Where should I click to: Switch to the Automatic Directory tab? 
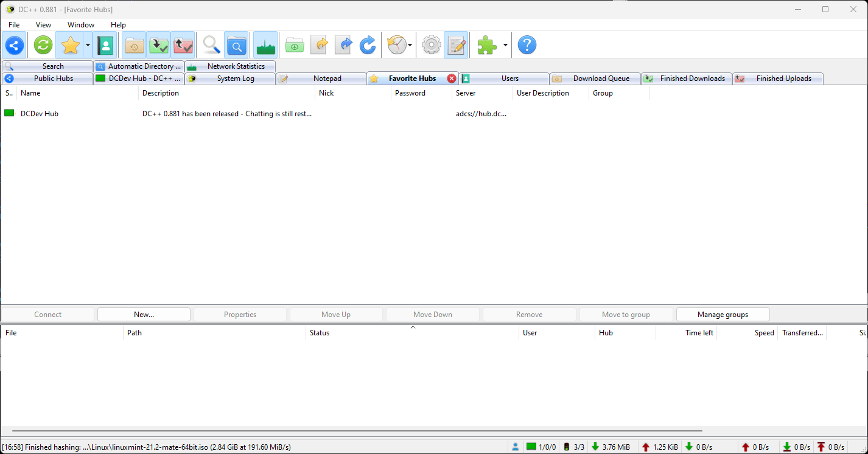(139, 66)
